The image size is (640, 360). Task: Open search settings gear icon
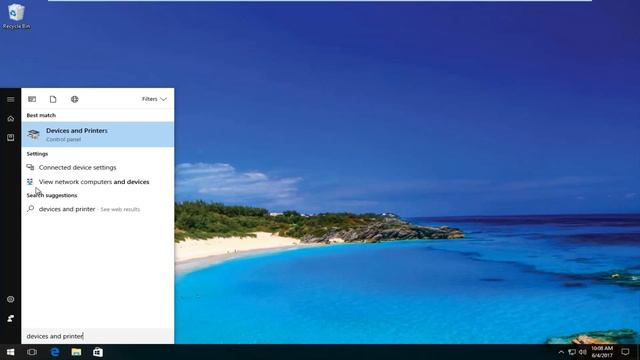click(11, 299)
